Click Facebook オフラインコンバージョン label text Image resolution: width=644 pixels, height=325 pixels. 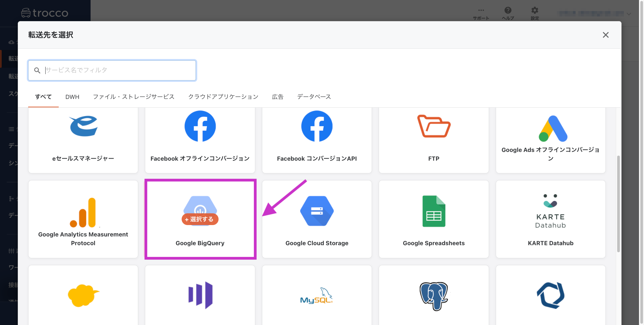(200, 159)
